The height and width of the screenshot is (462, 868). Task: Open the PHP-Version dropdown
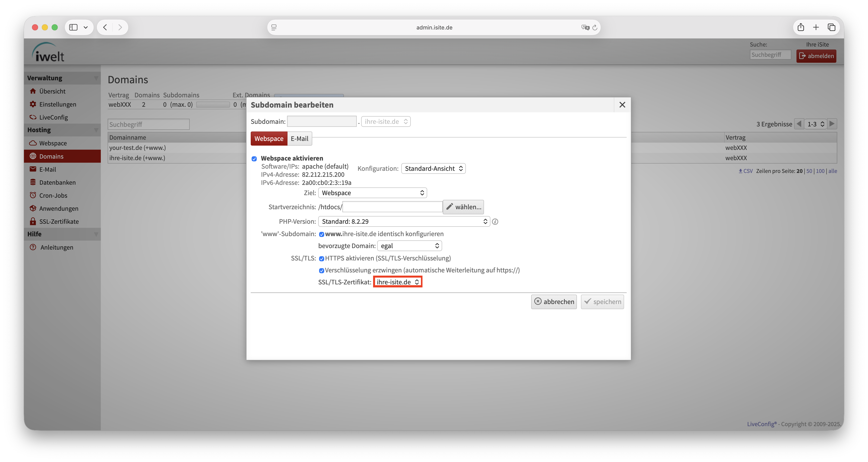pos(404,222)
